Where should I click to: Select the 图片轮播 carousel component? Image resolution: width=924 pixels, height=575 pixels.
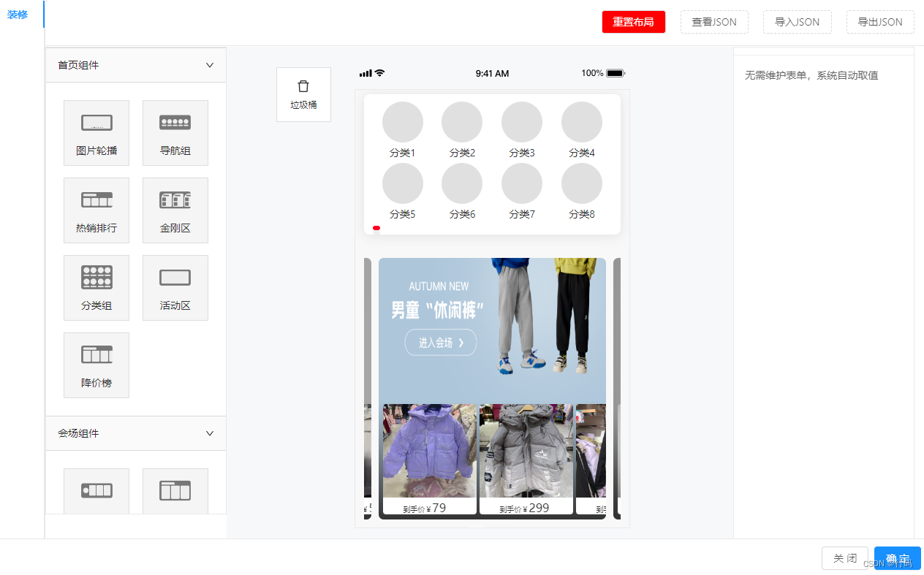pos(96,133)
